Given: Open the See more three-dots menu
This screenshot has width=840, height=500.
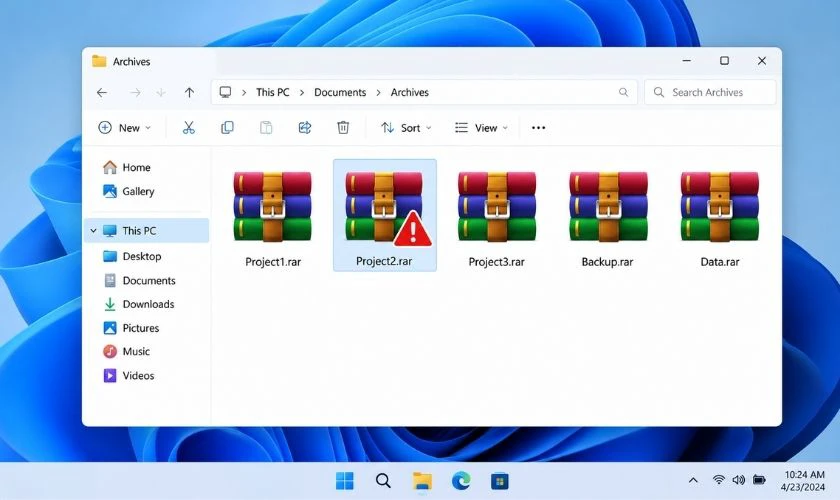Looking at the screenshot, I should [538, 128].
